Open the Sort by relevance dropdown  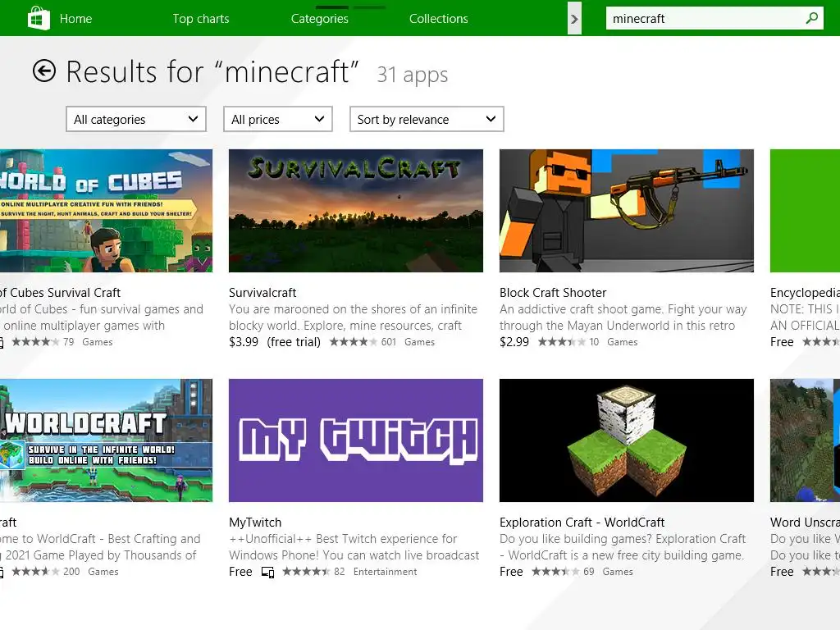tap(427, 119)
